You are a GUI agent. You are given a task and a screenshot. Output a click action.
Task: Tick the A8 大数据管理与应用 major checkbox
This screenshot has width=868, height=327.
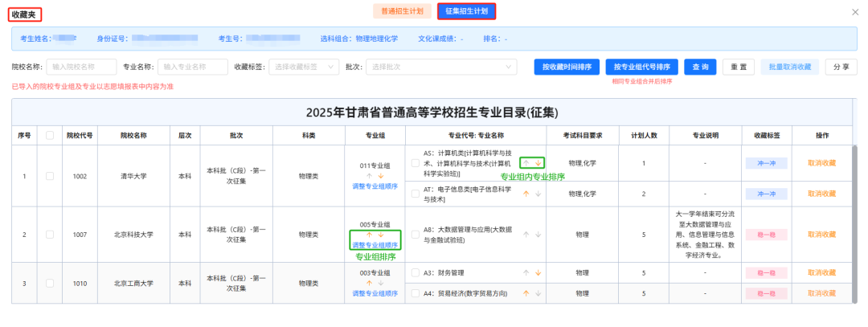tap(416, 235)
